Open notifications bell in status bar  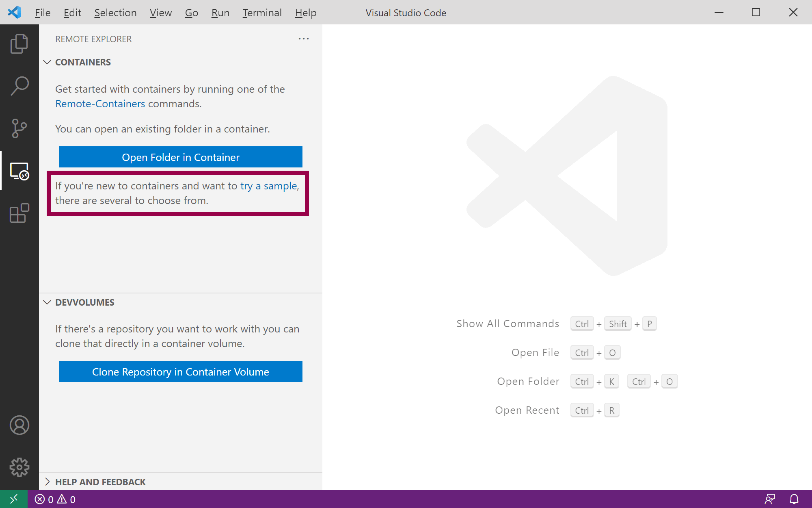[794, 499]
